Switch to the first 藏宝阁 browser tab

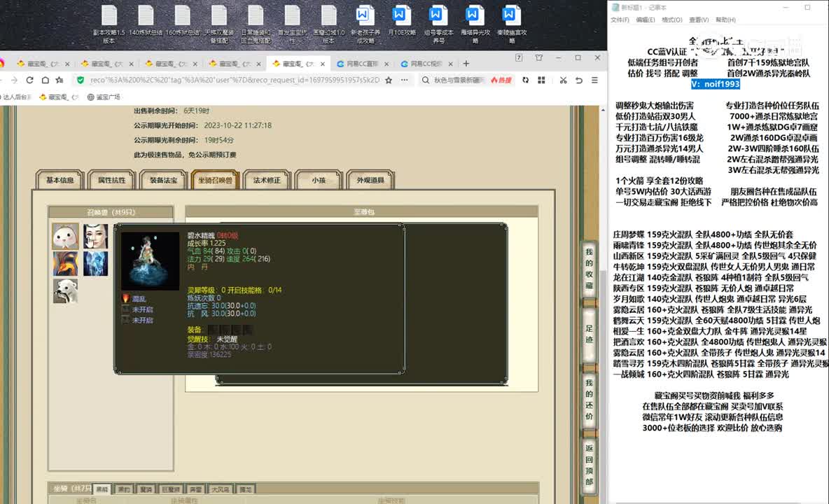click(x=41, y=64)
